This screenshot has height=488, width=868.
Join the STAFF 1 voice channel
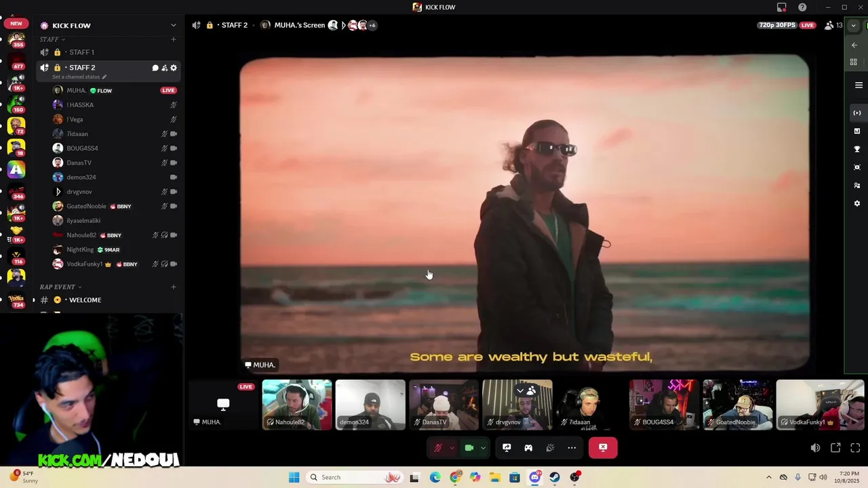(108, 52)
